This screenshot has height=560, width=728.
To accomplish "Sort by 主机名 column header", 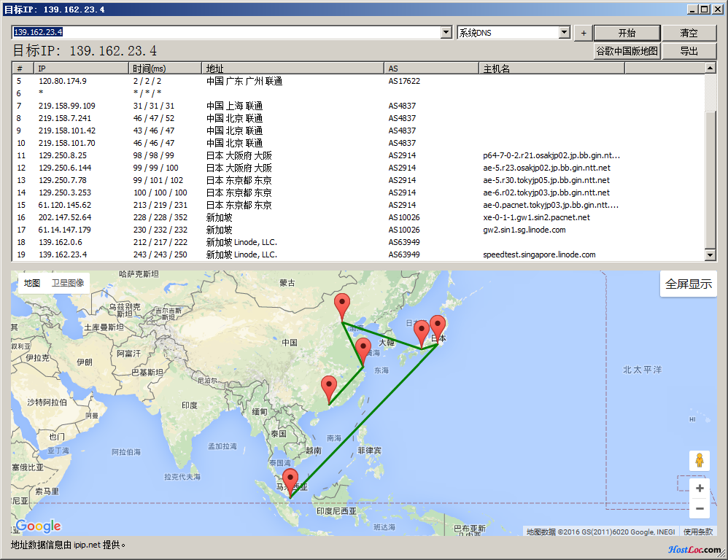I will (551, 69).
